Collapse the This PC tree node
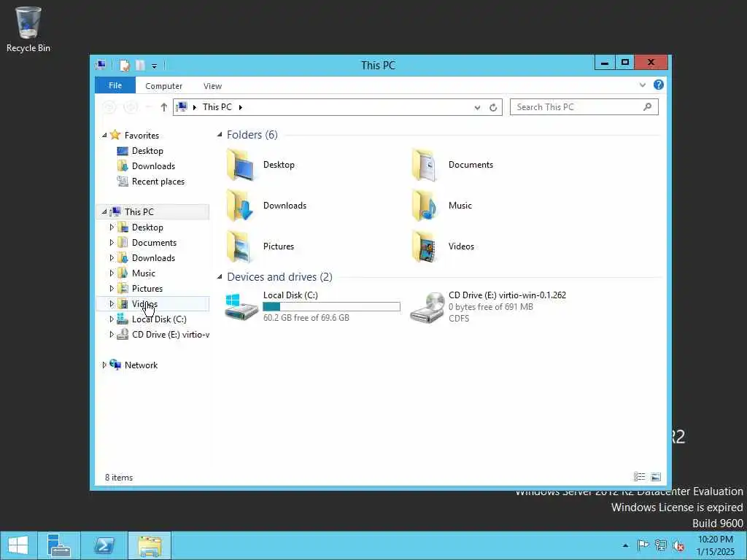747x560 pixels. [x=104, y=212]
